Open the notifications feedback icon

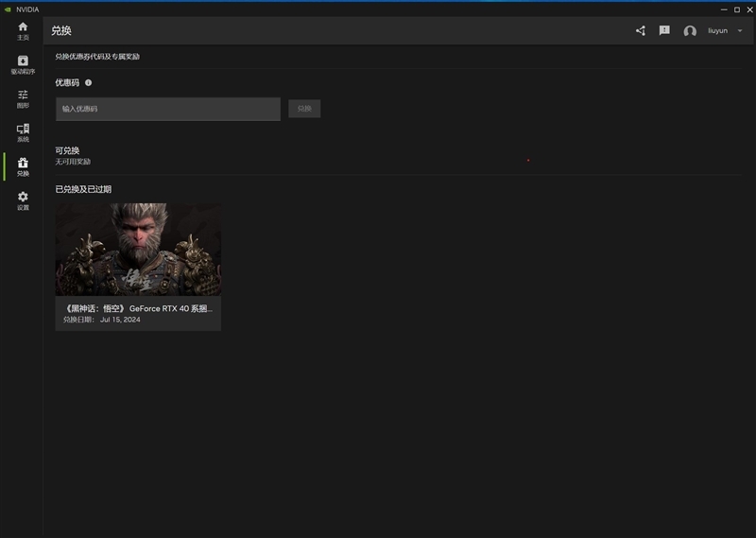664,30
